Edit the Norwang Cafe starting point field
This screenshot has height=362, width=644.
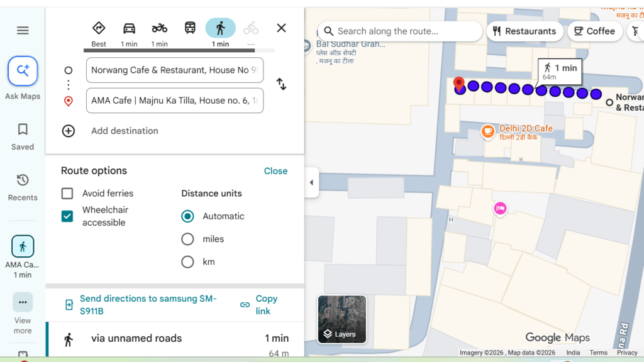[175, 70]
